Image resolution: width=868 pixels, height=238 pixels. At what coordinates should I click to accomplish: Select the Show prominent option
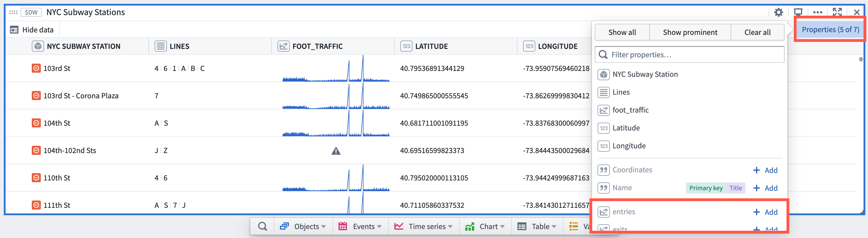[690, 32]
